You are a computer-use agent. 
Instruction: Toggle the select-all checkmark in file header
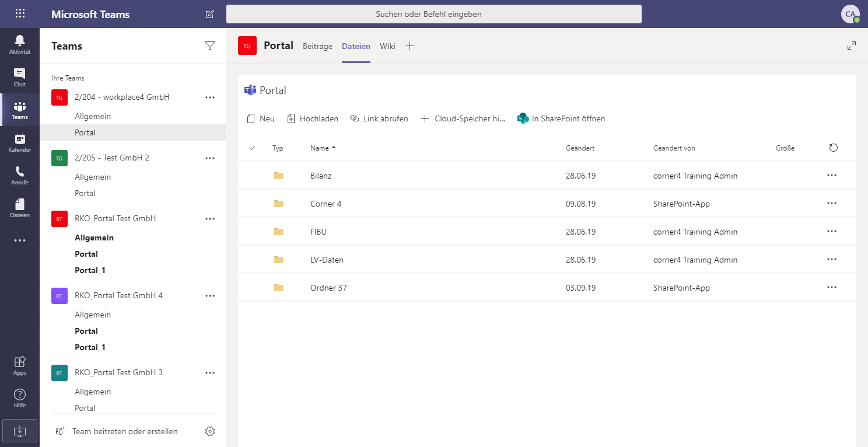click(x=252, y=148)
